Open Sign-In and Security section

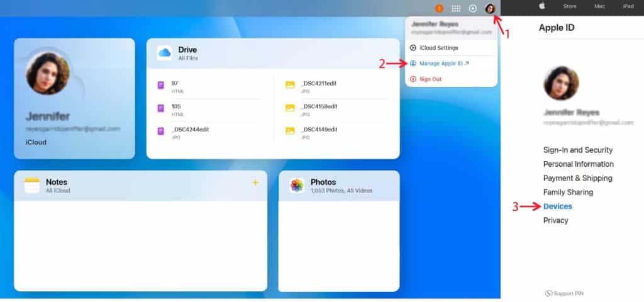tap(578, 150)
